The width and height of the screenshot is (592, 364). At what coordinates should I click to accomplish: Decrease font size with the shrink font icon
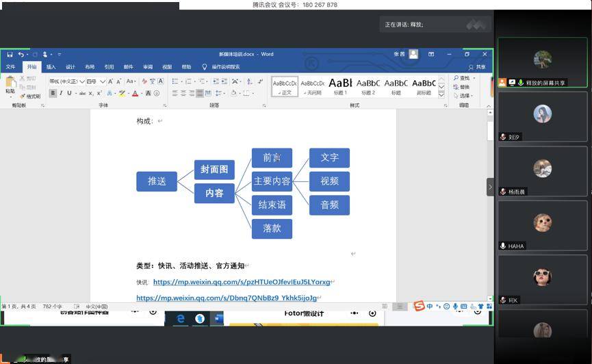point(118,81)
